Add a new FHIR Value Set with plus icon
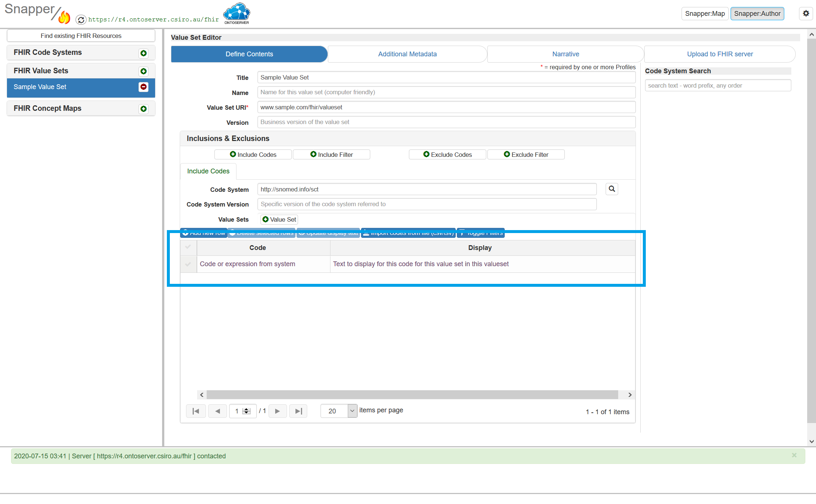This screenshot has height=504, width=816. click(144, 71)
